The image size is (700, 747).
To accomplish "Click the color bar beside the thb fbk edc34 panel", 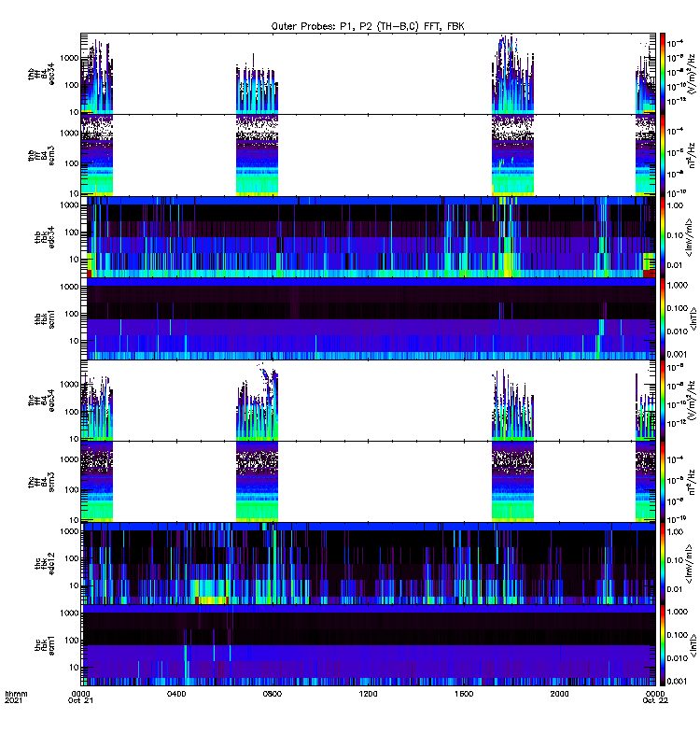I will click(663, 237).
